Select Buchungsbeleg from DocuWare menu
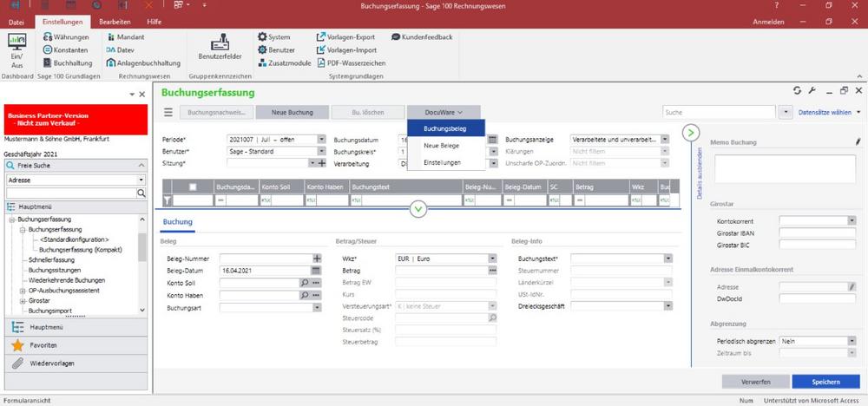Viewport: 868px width, 406px height. coord(445,128)
